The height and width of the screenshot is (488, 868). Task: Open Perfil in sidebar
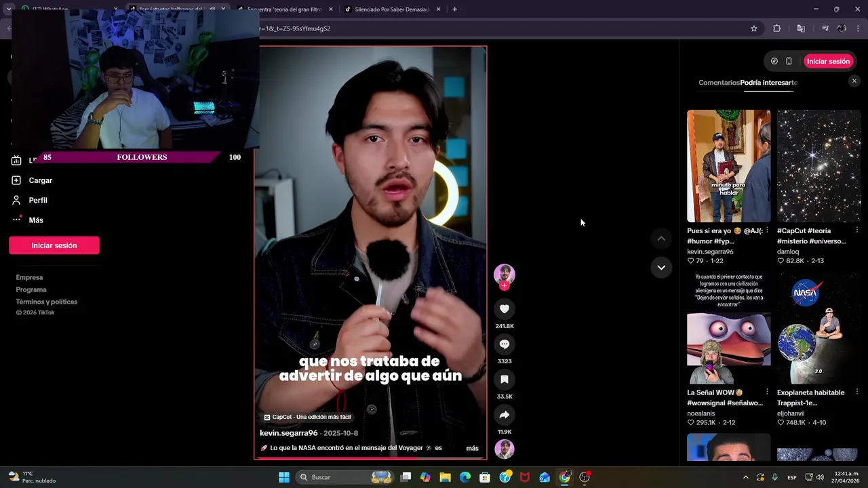tap(38, 200)
